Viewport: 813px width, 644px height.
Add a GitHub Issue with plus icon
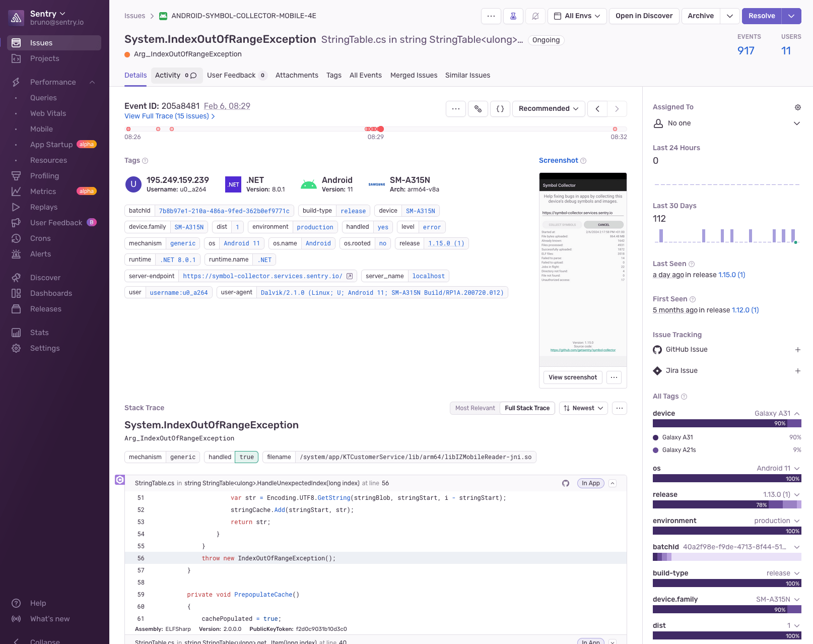pyautogui.click(x=797, y=350)
